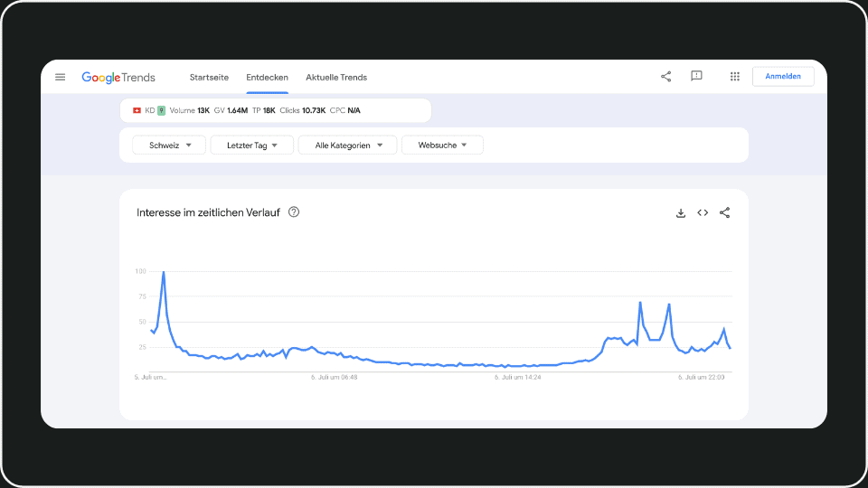This screenshot has width=868, height=488.
Task: Open the send feedback icon
Action: 696,76
